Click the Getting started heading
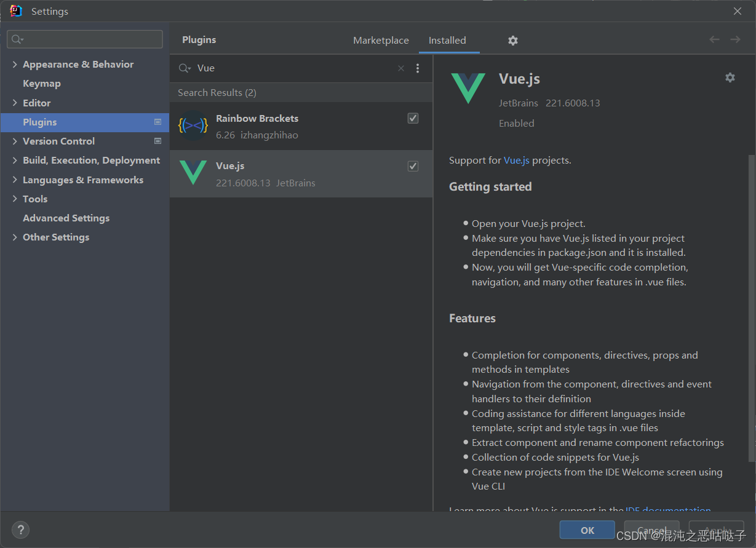The height and width of the screenshot is (548, 756). [490, 186]
